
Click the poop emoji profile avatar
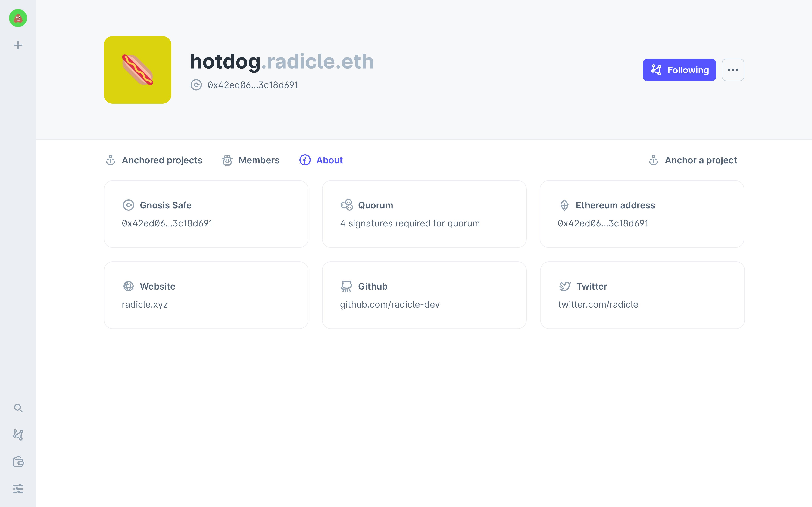click(18, 18)
